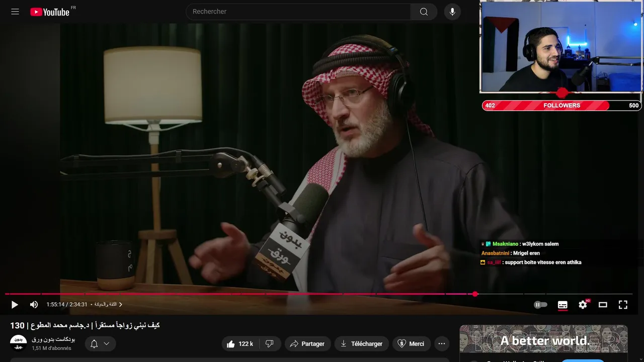
Task: Resume the video with the play button
Action: pyautogui.click(x=15, y=305)
